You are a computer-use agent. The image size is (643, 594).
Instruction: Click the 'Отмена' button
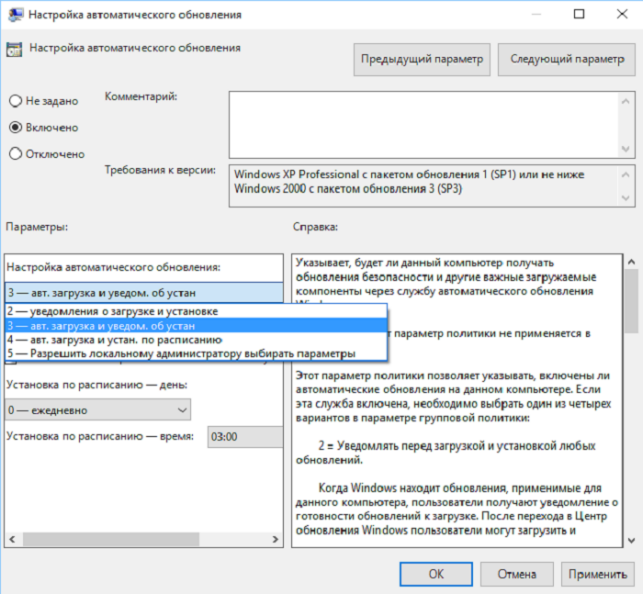point(517,574)
